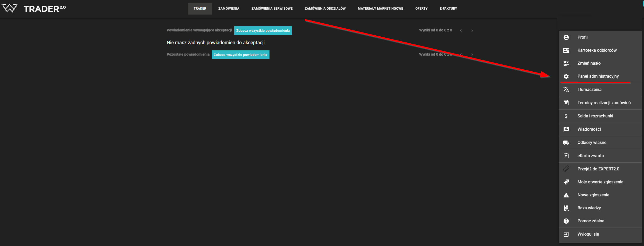Open Panel administracyjny gear icon
This screenshot has height=246, width=644.
pyautogui.click(x=566, y=76)
